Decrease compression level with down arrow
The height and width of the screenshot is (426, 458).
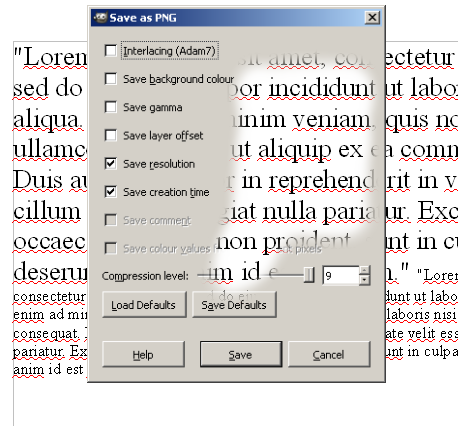365,280
